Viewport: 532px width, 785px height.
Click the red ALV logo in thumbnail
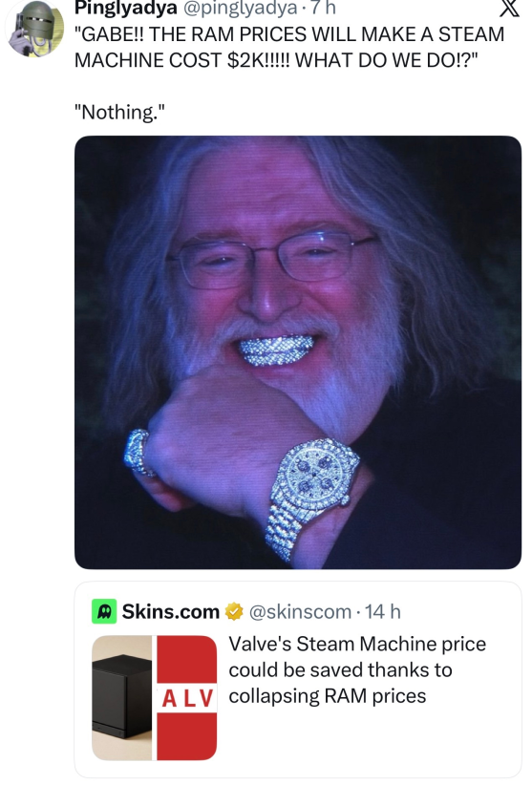[x=187, y=698]
